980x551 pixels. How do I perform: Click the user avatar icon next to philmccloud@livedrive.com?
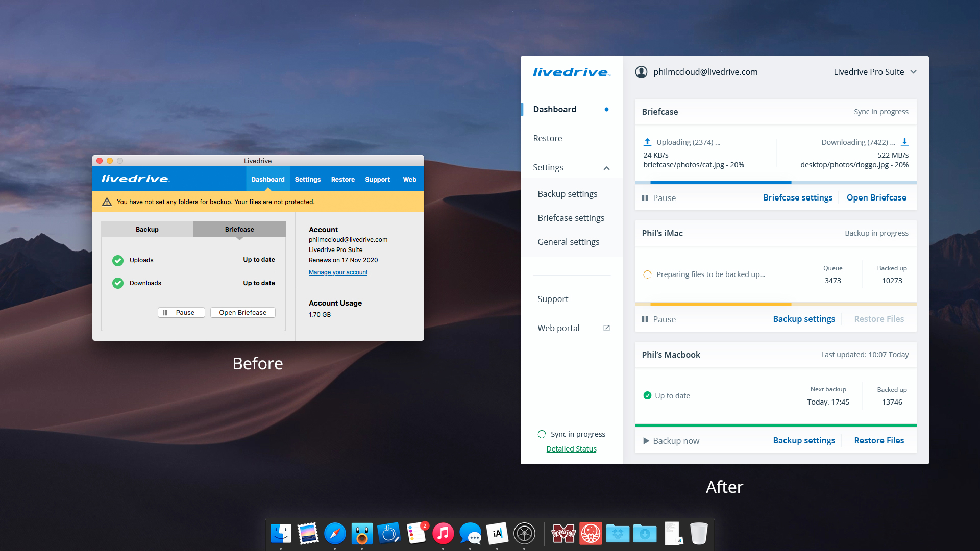click(641, 72)
